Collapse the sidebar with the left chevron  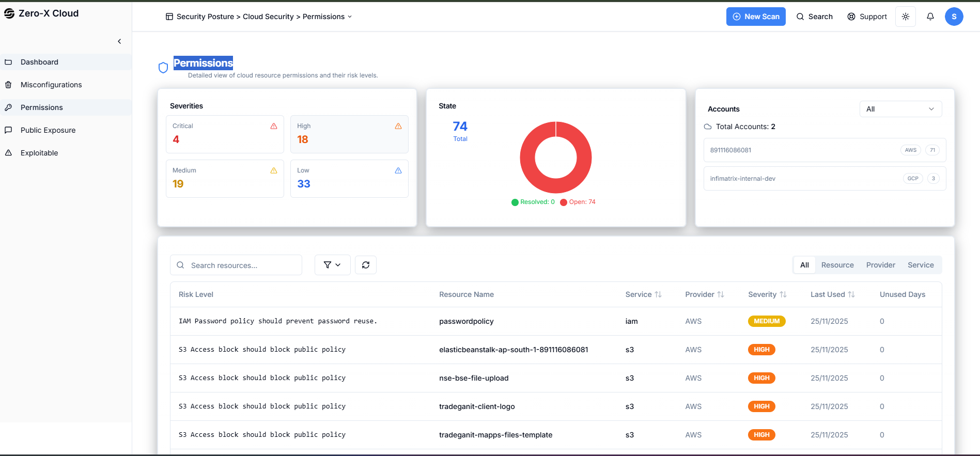[119, 41]
